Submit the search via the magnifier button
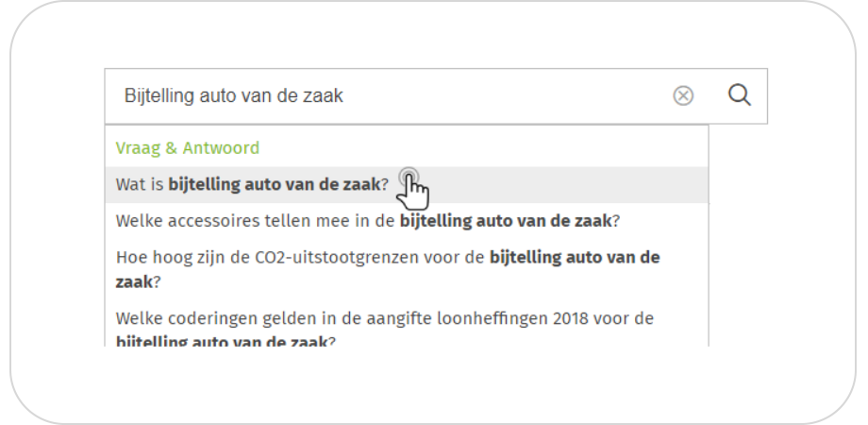The height and width of the screenshot is (425, 868). coord(740,95)
